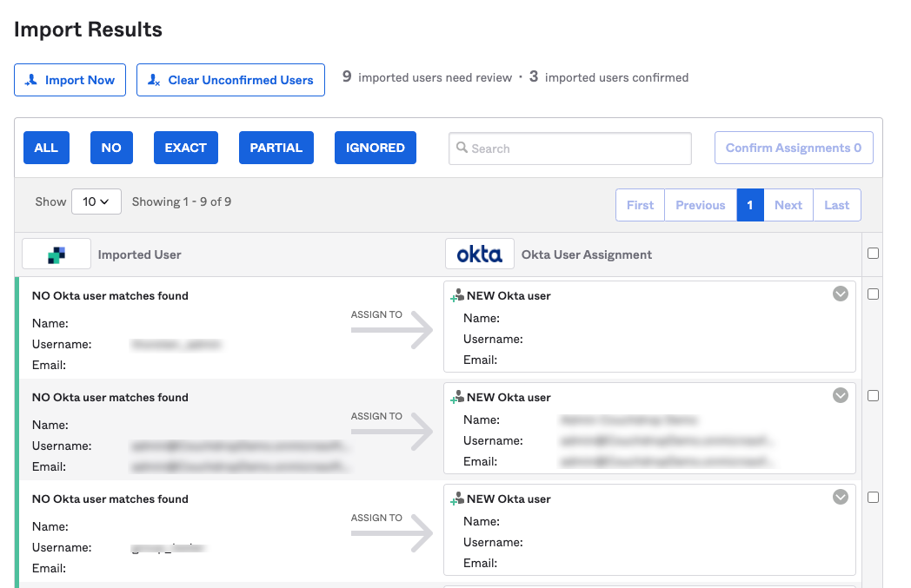Click 'imported users confirmed' text
This screenshot has height=588, width=911.
click(616, 78)
